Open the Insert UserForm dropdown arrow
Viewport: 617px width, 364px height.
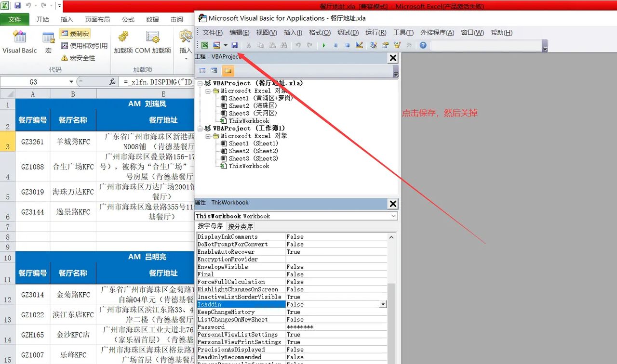click(225, 45)
